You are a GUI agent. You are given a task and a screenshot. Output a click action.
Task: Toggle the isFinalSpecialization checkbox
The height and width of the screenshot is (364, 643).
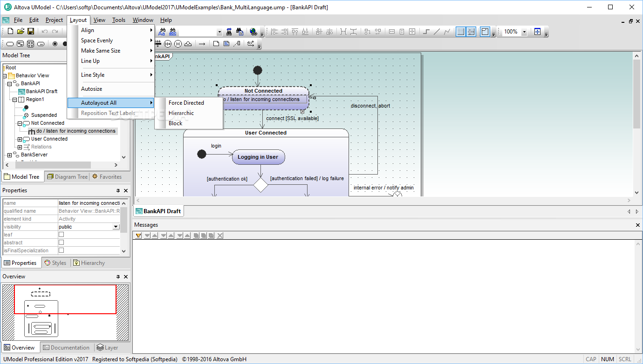[61, 250]
